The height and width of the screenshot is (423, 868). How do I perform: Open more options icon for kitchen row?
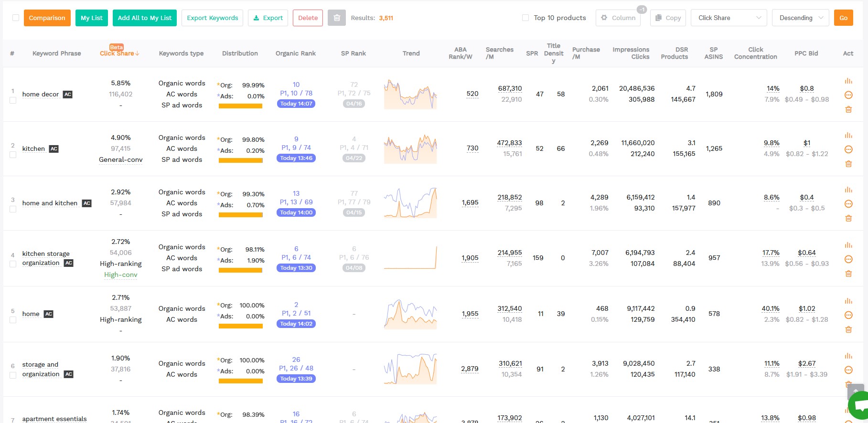[x=848, y=149]
